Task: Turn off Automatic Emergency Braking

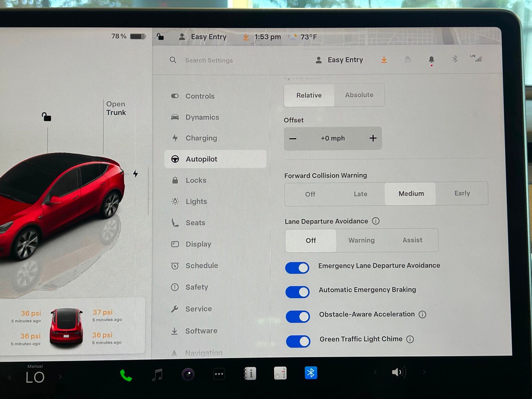Action: tap(298, 292)
